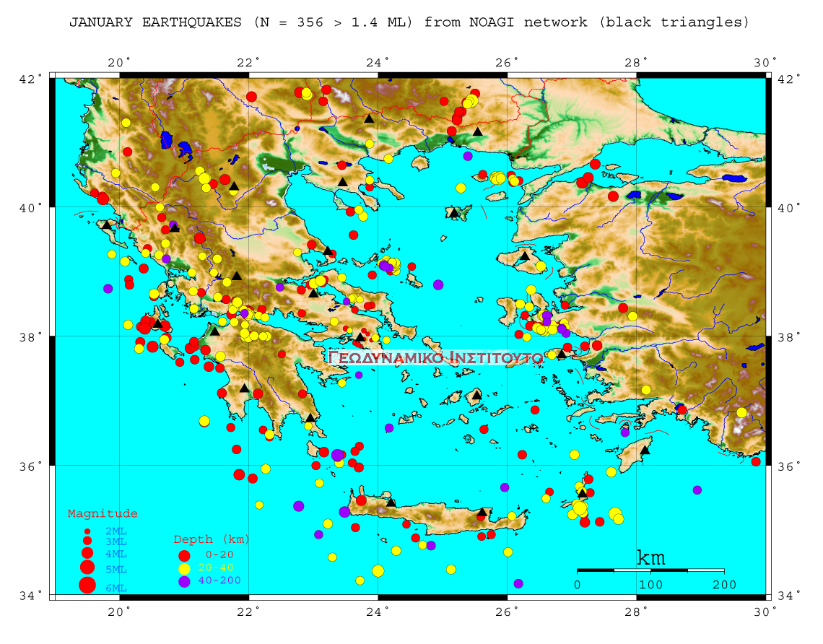Click the map title "JANUARY EARTHQUAKES" text
This screenshot has height=644, width=823.
pyautogui.click(x=155, y=22)
